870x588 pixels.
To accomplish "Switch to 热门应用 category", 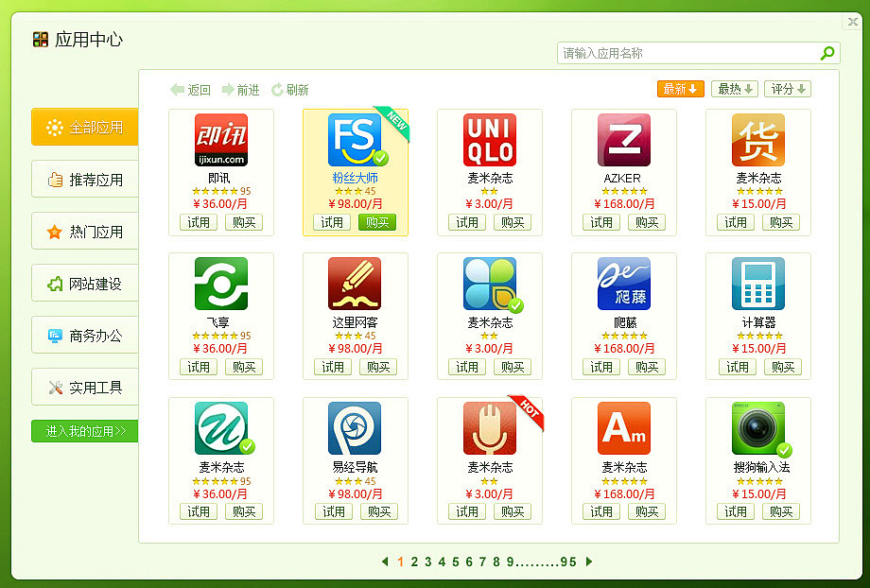I will tap(85, 232).
